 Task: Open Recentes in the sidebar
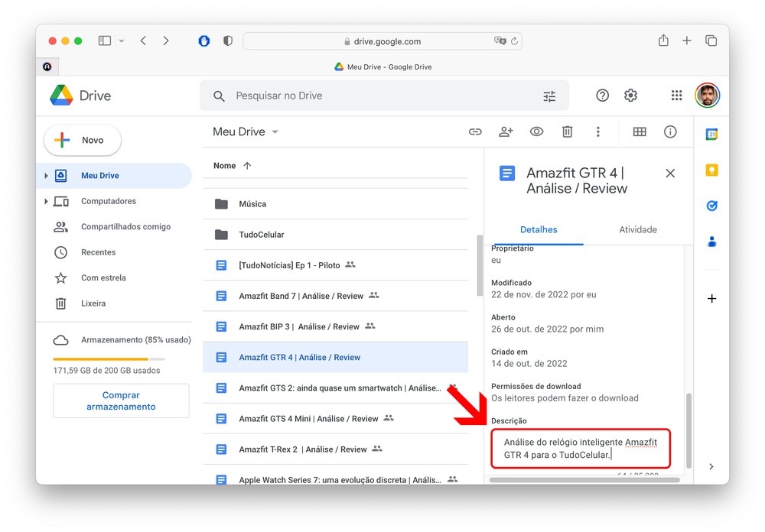98,252
